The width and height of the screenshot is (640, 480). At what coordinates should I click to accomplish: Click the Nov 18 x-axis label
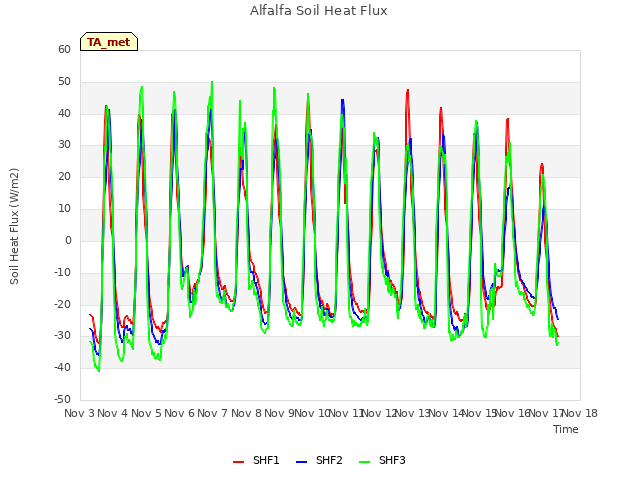(x=580, y=413)
